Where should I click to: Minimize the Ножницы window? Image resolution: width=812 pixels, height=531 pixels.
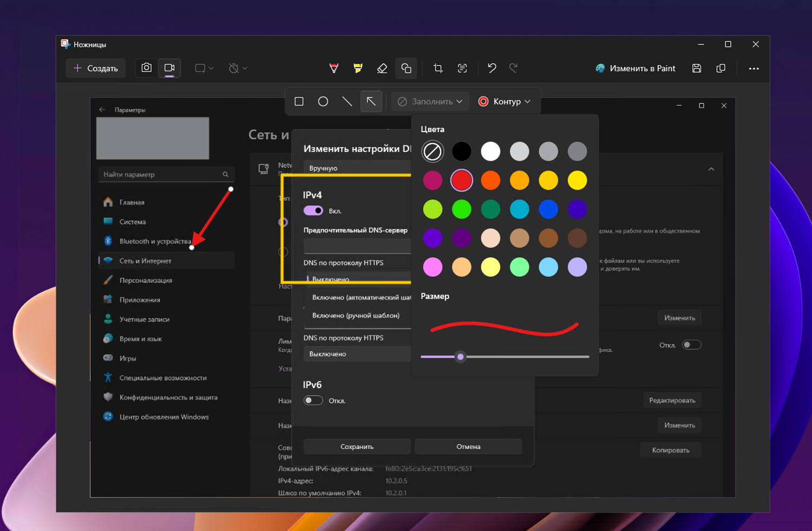[701, 44]
